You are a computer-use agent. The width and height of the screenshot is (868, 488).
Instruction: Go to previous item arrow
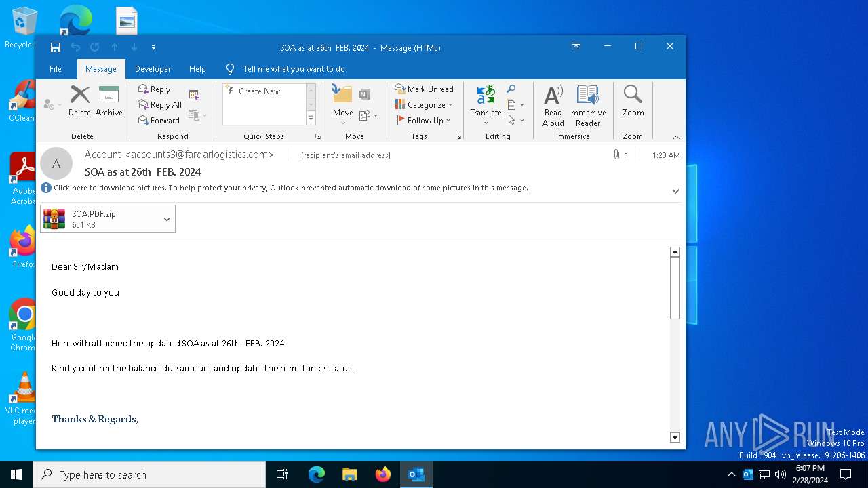click(115, 47)
